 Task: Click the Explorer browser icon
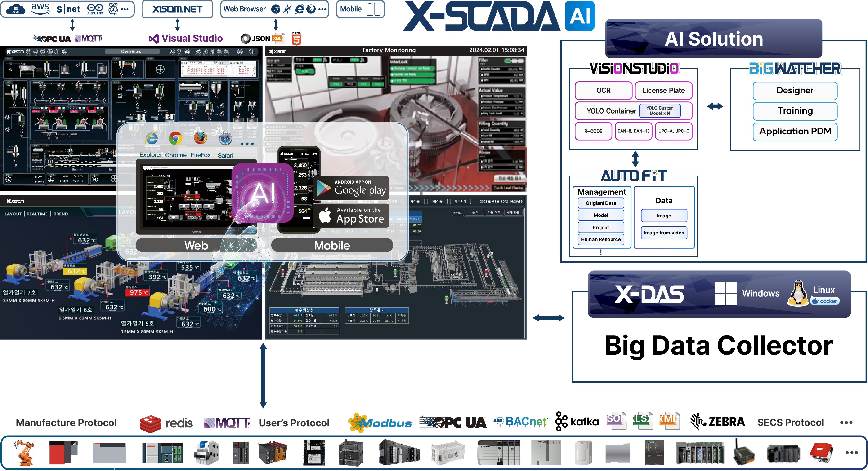click(x=151, y=138)
